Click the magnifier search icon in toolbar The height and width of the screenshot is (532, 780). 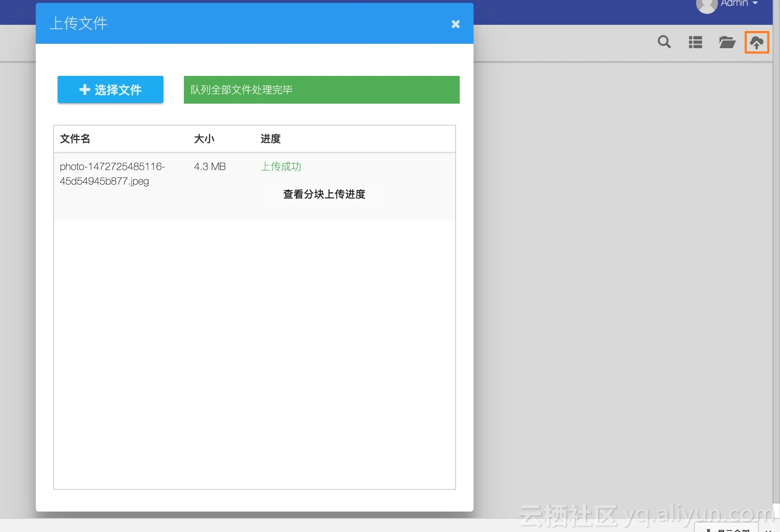point(664,42)
